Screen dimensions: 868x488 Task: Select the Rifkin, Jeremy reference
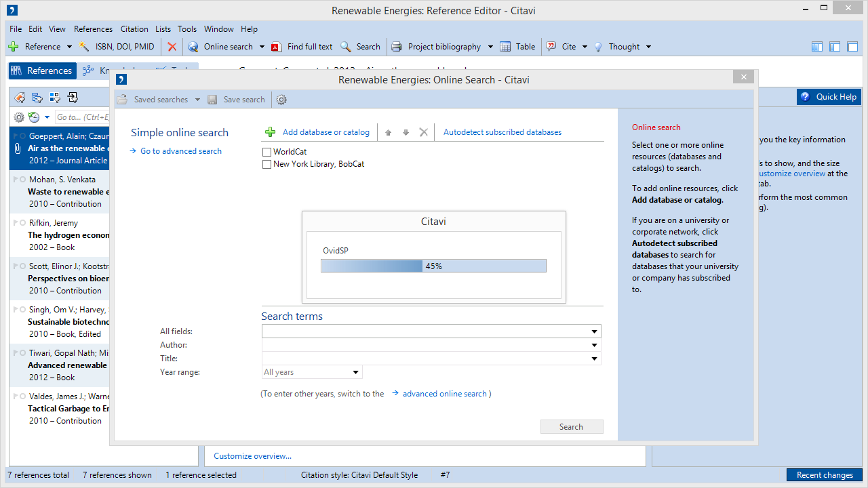click(x=59, y=235)
